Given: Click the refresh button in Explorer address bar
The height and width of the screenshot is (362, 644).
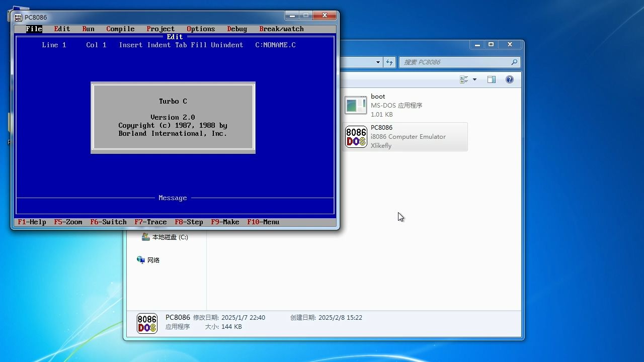Looking at the screenshot, I should point(389,62).
